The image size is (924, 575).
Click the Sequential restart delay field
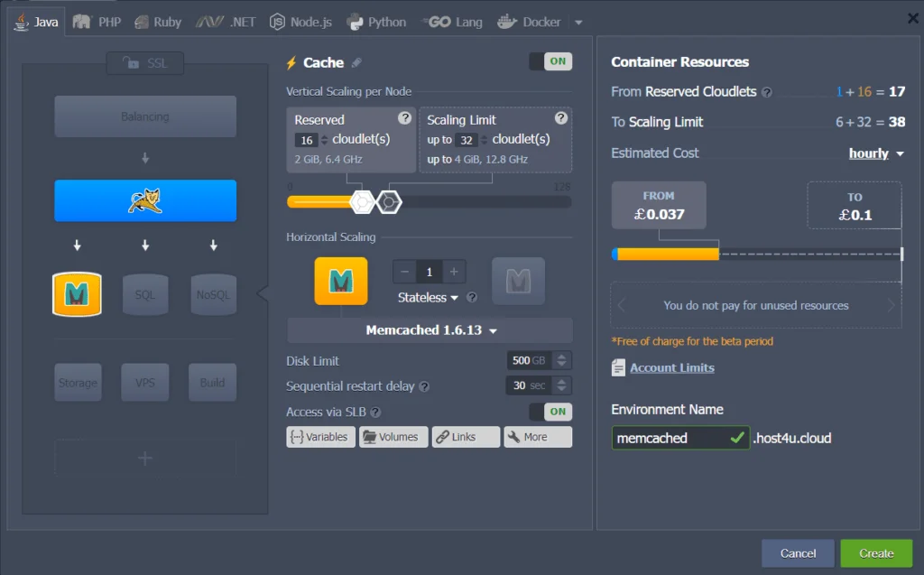point(529,385)
